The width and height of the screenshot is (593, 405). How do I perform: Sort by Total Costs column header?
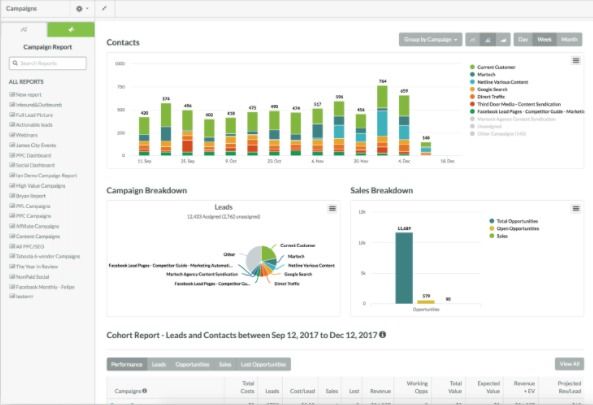pyautogui.click(x=248, y=387)
